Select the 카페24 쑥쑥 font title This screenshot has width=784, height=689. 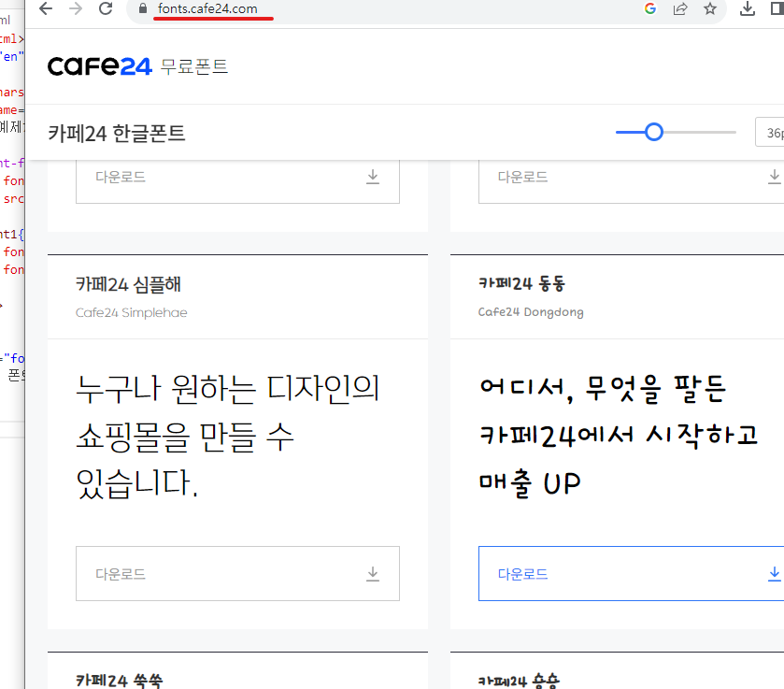(120, 681)
